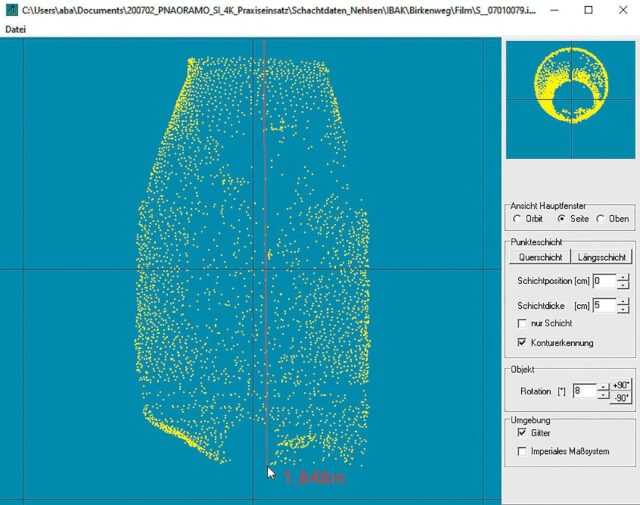Rotate object by +90 degrees
Image resolution: width=640 pixels, height=505 pixels.
click(x=622, y=384)
